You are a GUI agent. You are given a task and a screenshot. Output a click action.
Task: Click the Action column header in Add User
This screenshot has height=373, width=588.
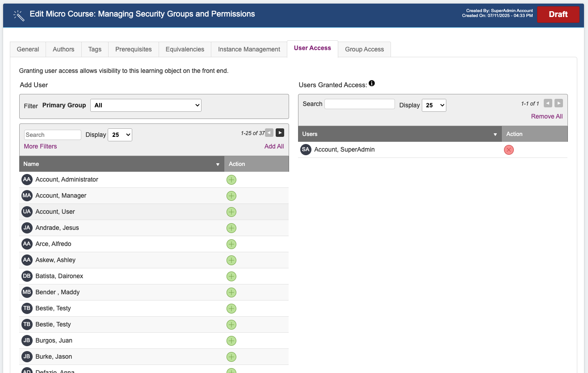(x=256, y=164)
